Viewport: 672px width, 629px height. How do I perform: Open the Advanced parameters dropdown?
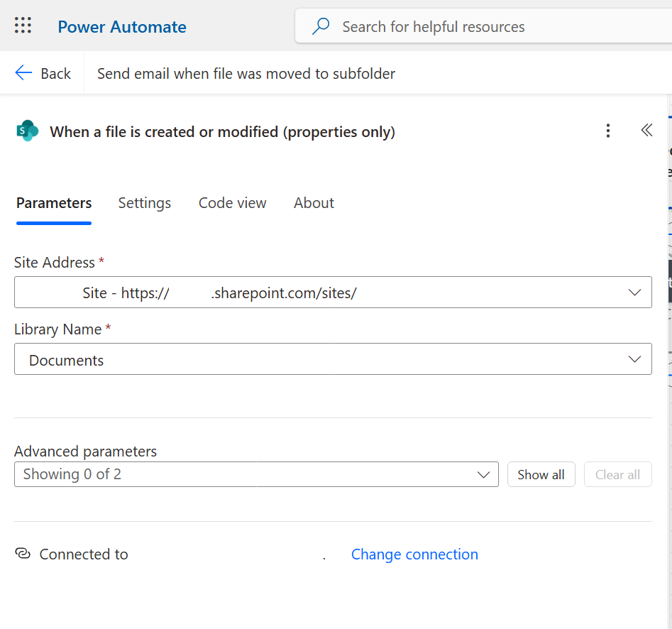[483, 474]
